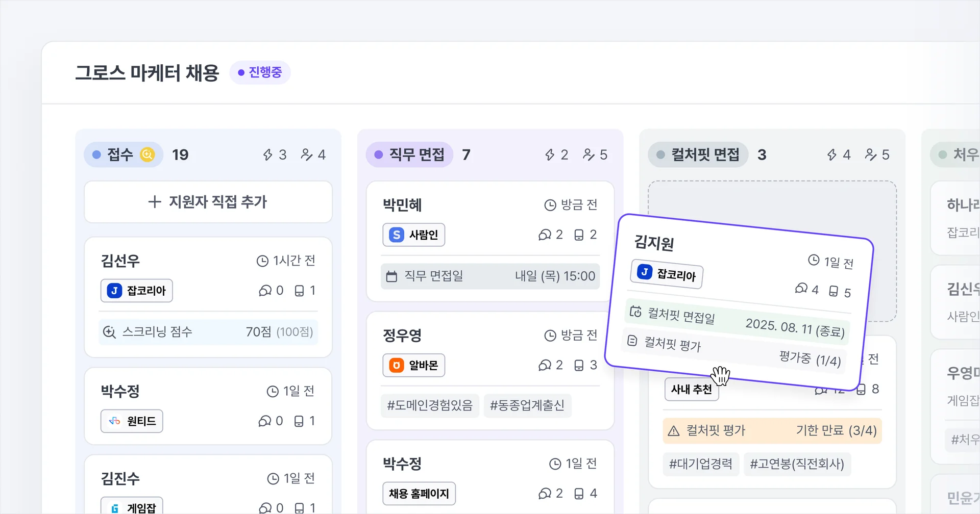Click the warning icon beside 컬처핏 평가
This screenshot has height=514, width=980.
674,430
